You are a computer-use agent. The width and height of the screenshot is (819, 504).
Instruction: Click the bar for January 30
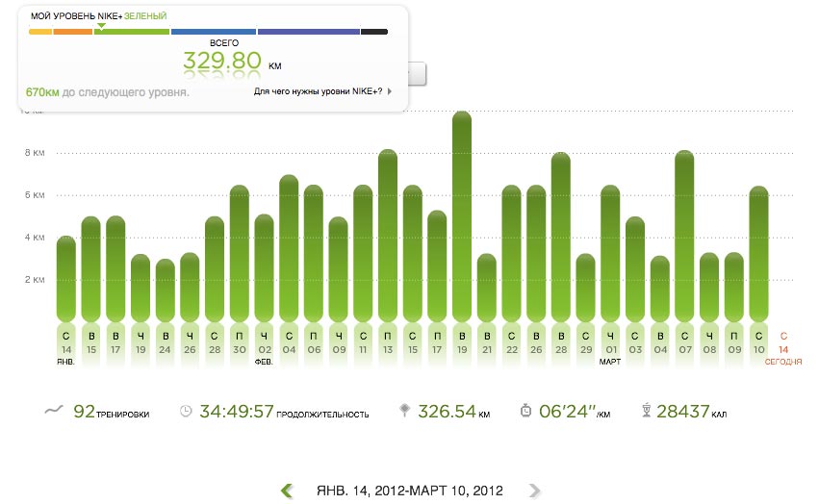coord(240,253)
